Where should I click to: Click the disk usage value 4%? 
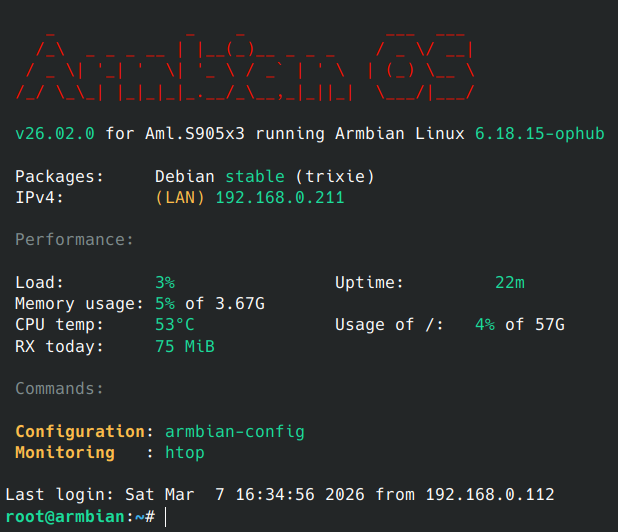[x=485, y=325]
